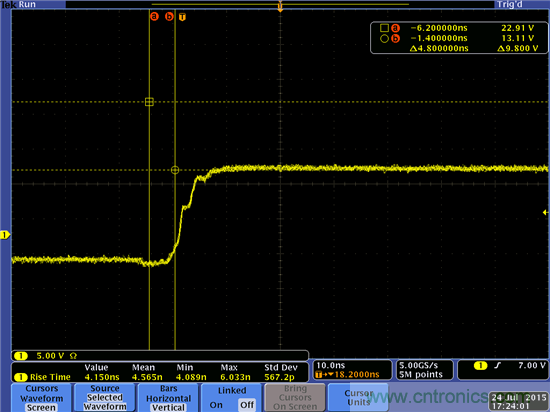Click the Bring Cursors On Screen button
Screen dimensions: 550x412
(295, 398)
